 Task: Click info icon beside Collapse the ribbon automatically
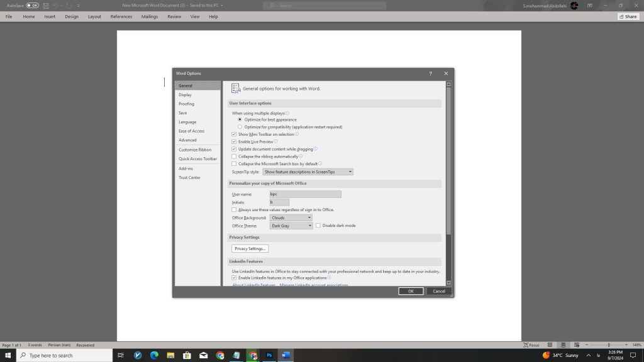point(301,156)
